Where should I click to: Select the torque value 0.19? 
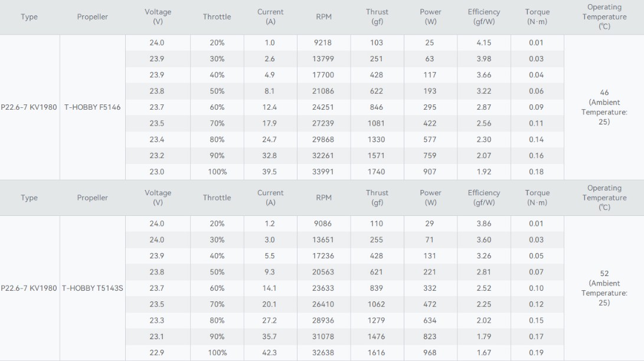point(537,353)
